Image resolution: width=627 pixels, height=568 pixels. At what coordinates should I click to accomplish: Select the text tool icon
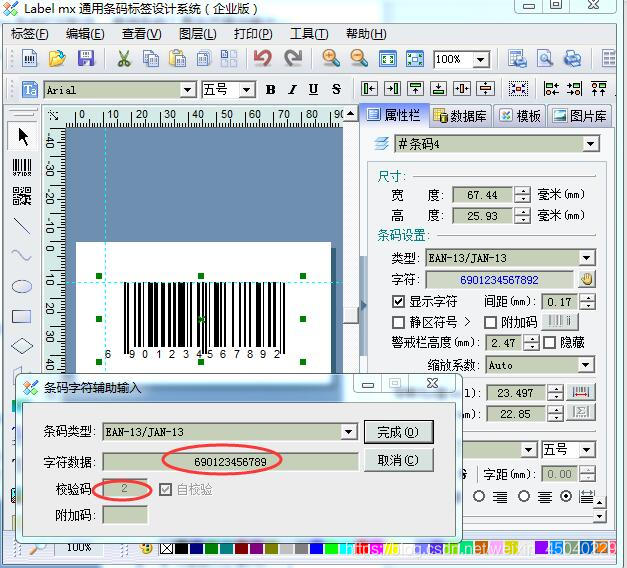pos(30,90)
